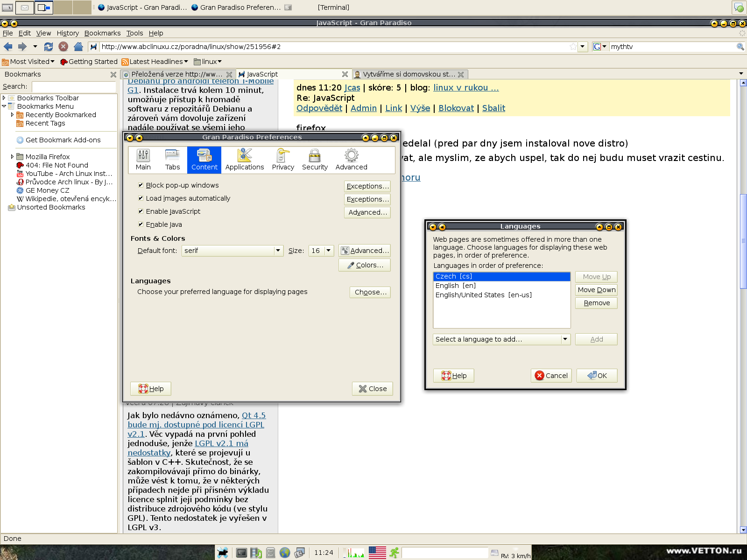Stop loading the page
Viewport: 747px width, 560px height.
[63, 47]
